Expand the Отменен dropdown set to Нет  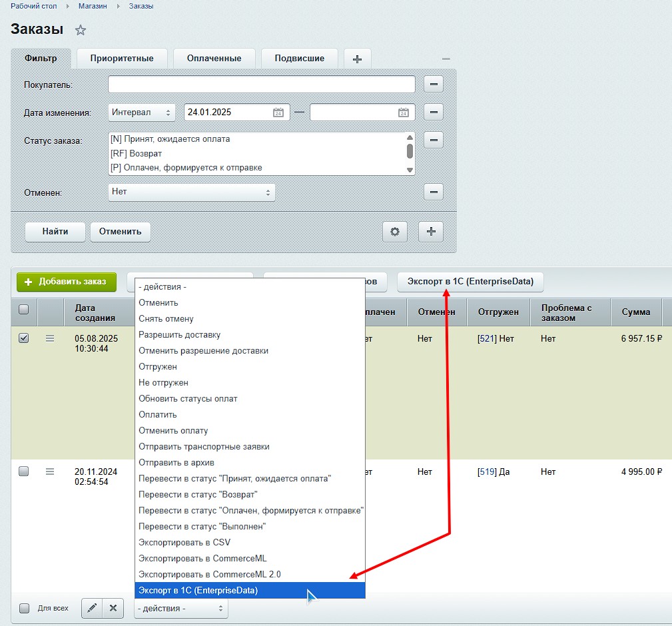tap(191, 192)
